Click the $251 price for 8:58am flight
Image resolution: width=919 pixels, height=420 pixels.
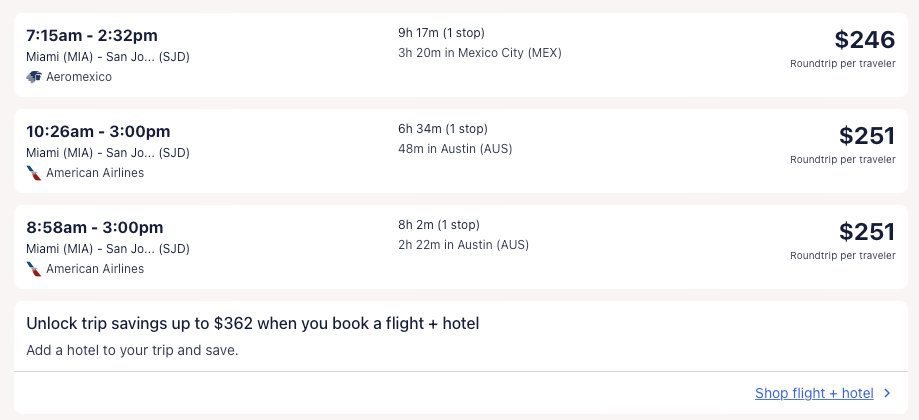tap(867, 232)
